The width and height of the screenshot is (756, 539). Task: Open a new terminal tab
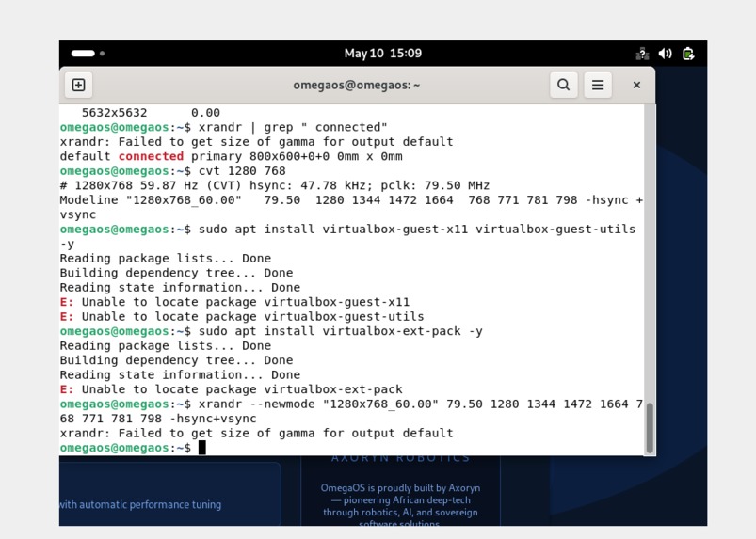click(x=78, y=86)
